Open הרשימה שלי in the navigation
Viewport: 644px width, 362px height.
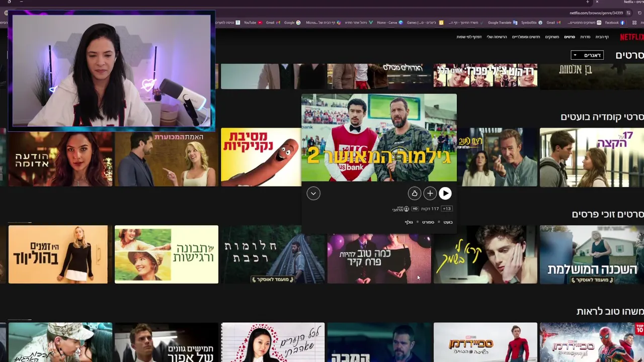[496, 37]
